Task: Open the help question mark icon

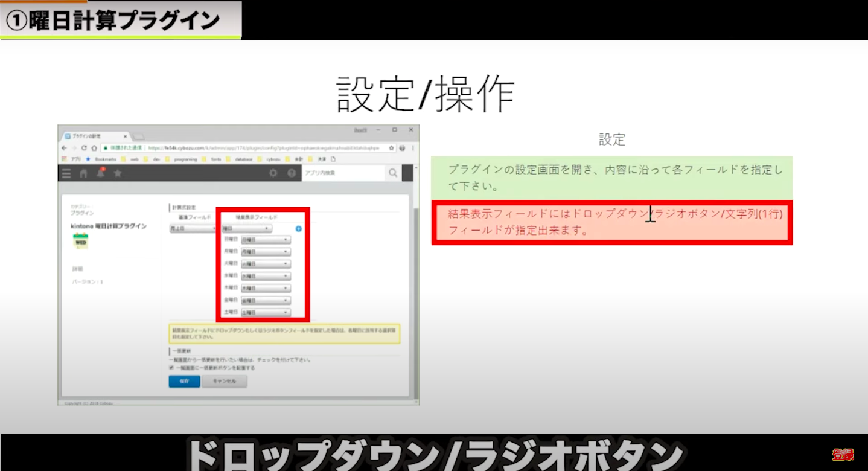Action: coord(292,173)
